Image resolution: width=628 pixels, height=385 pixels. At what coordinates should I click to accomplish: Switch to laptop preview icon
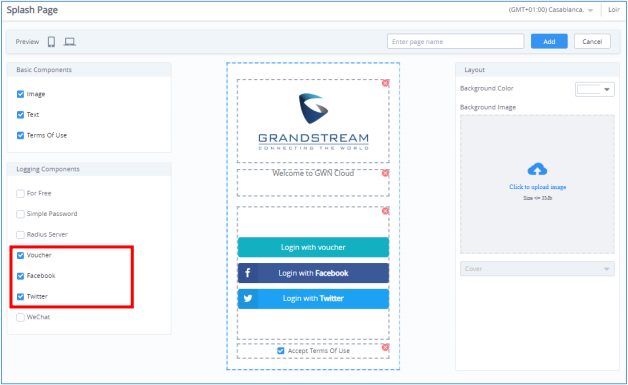[70, 42]
